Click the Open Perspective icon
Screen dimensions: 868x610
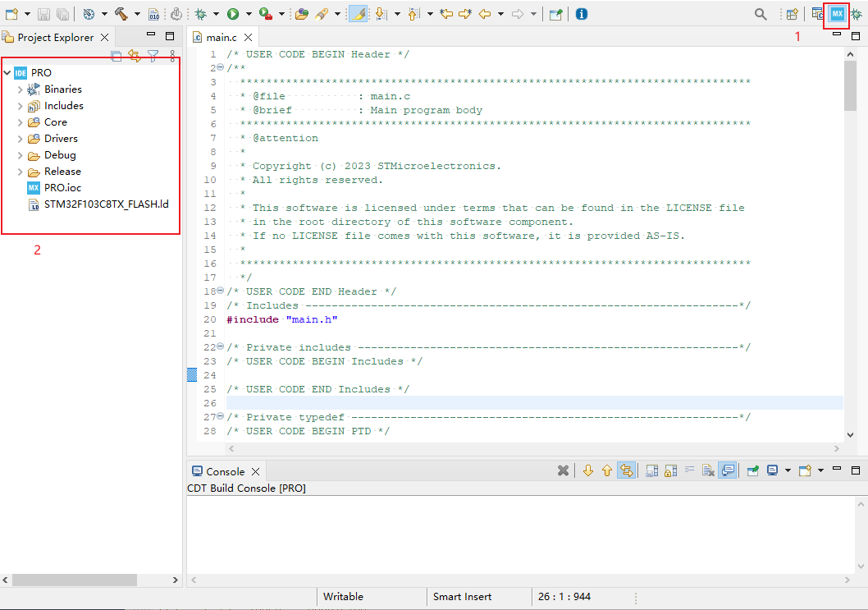click(x=793, y=14)
